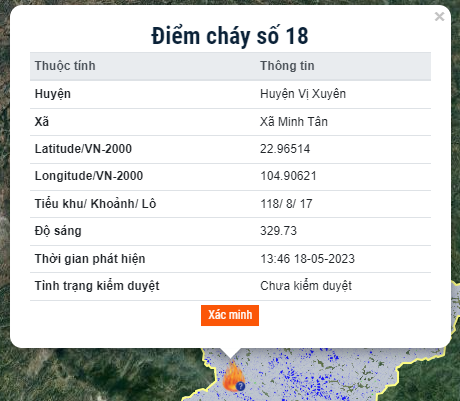Screen dimensions: 460x401
Task: Click the question mark badge on flame
Action: point(240,386)
